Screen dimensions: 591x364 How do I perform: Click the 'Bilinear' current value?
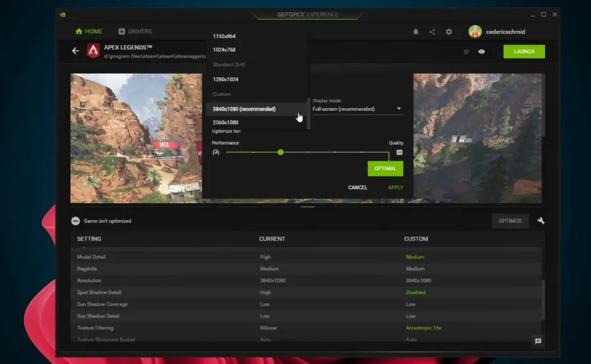pos(269,328)
